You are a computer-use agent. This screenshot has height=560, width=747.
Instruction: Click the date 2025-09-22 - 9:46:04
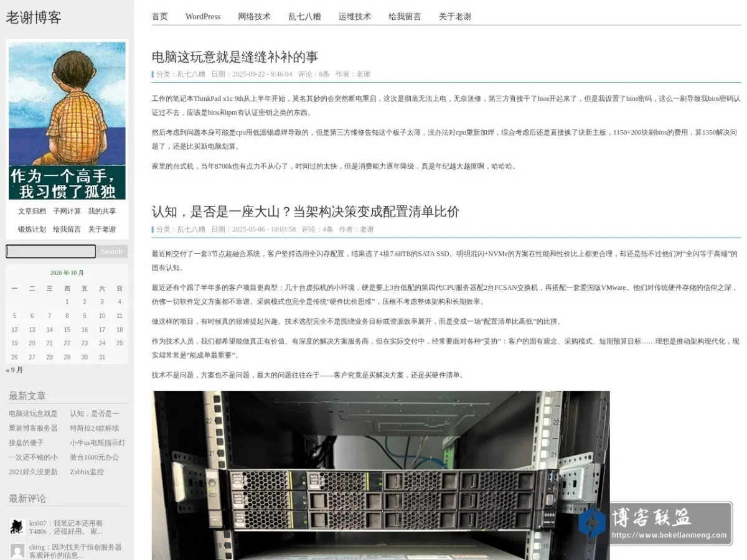click(x=262, y=74)
